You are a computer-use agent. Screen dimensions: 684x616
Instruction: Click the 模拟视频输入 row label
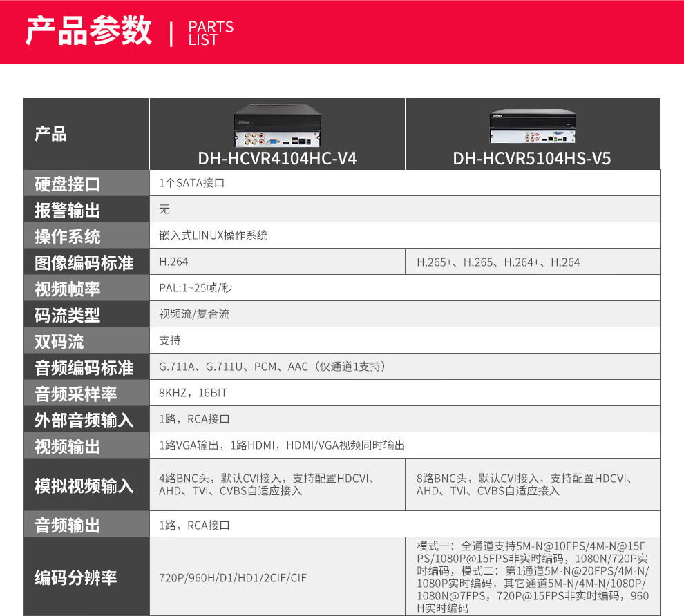[x=84, y=485]
